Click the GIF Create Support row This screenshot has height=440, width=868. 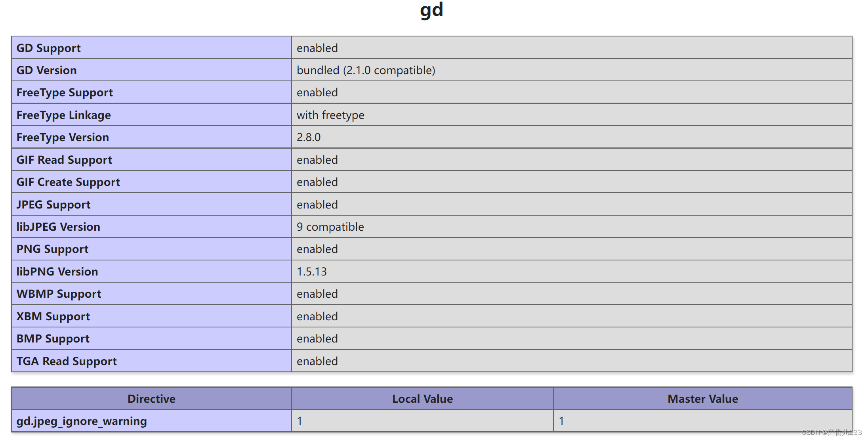click(x=68, y=182)
